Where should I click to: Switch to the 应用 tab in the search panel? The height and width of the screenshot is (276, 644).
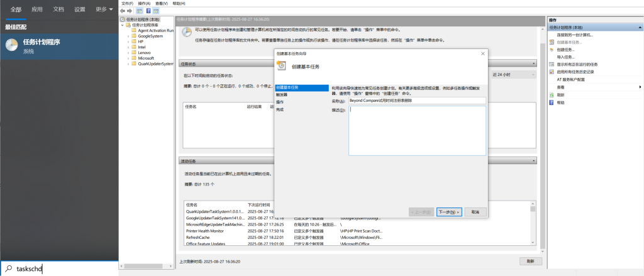[x=37, y=9]
